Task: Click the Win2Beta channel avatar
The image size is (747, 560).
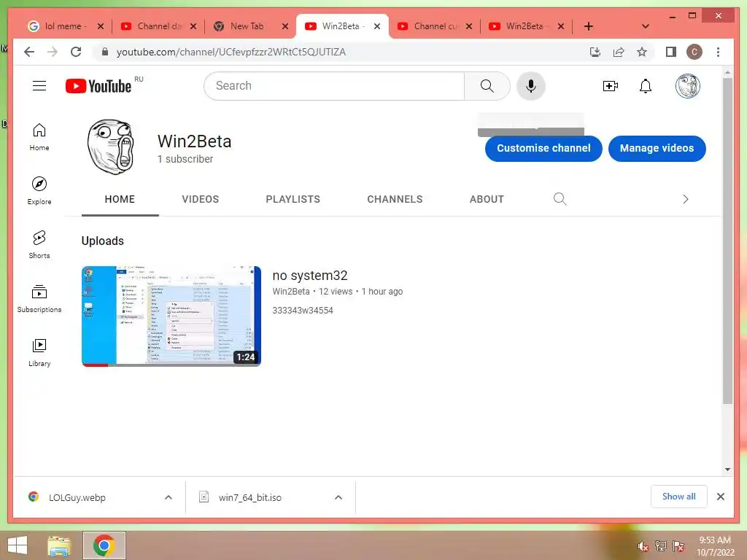Action: pyautogui.click(x=111, y=147)
